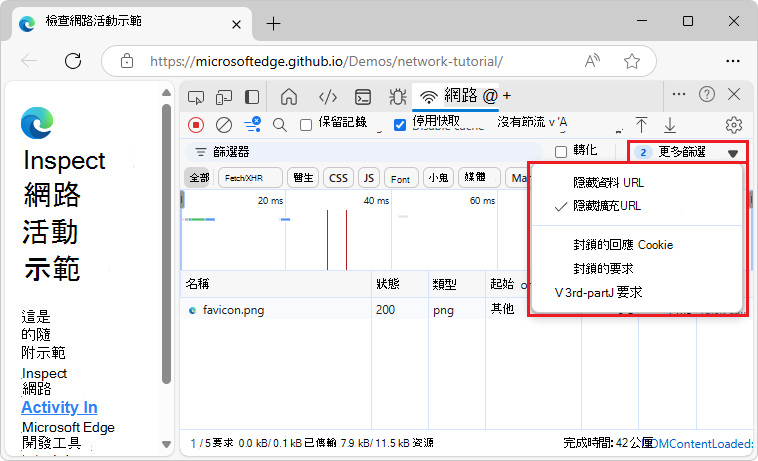
Task: Open the site info lock icon
Action: (x=127, y=61)
